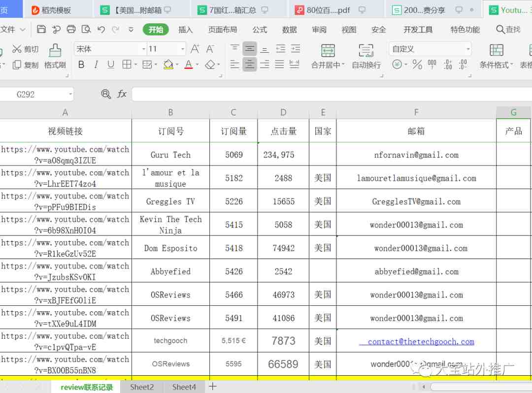The width and height of the screenshot is (532, 393).
Task: Undo the last action
Action: click(x=101, y=30)
